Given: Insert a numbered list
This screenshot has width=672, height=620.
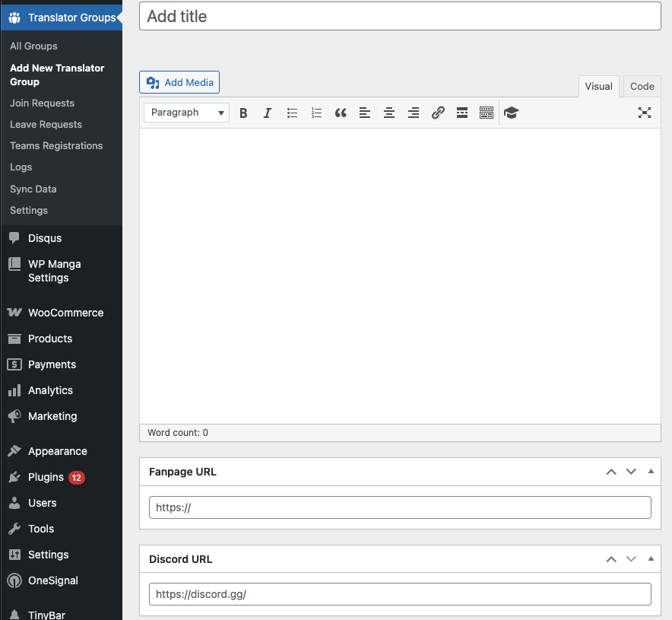Looking at the screenshot, I should point(316,113).
